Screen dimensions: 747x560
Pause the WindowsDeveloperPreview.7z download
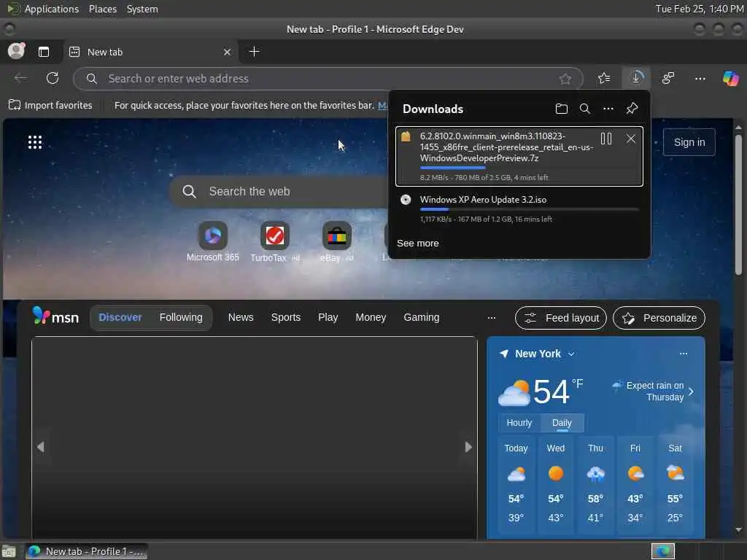(x=606, y=139)
